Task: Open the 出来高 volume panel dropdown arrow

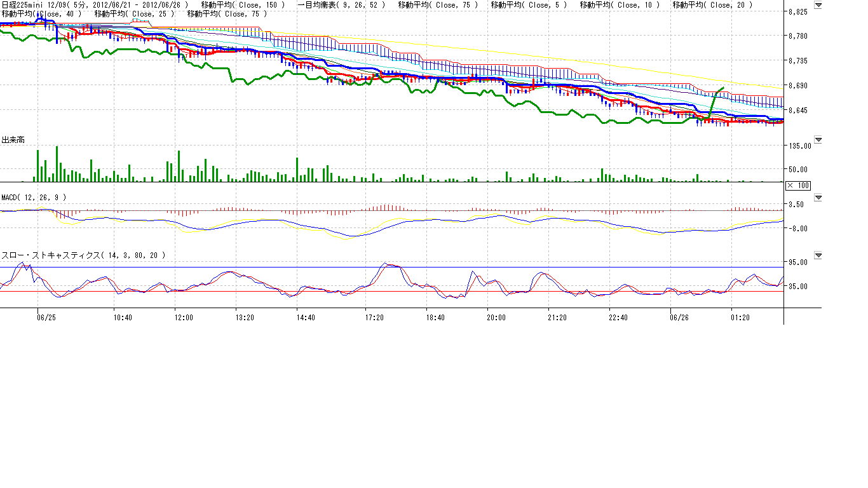Action: pyautogui.click(x=818, y=139)
